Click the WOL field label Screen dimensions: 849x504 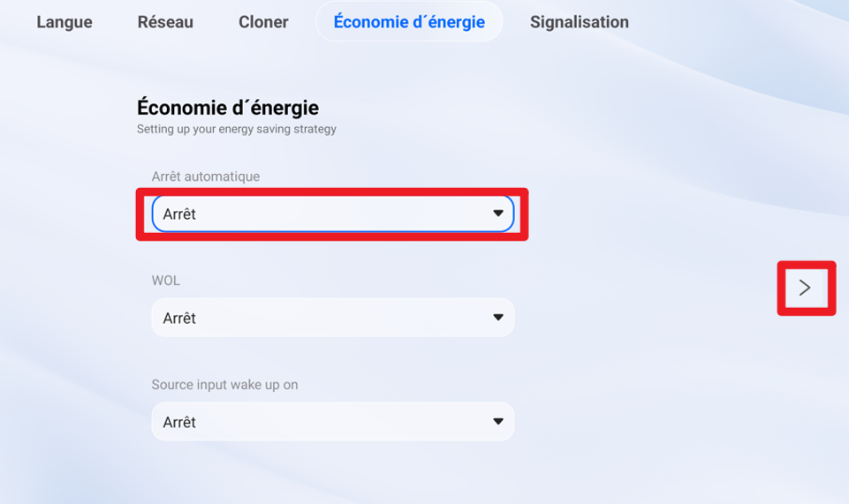[x=166, y=281]
